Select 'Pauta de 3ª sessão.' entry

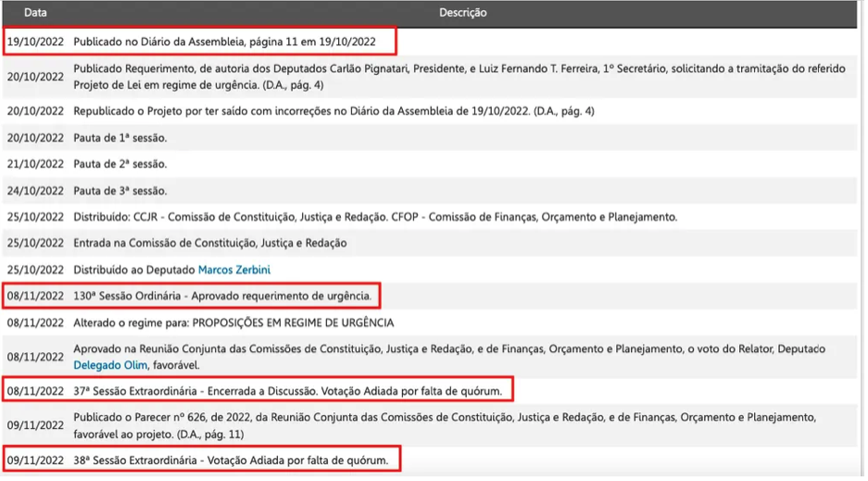click(120, 191)
